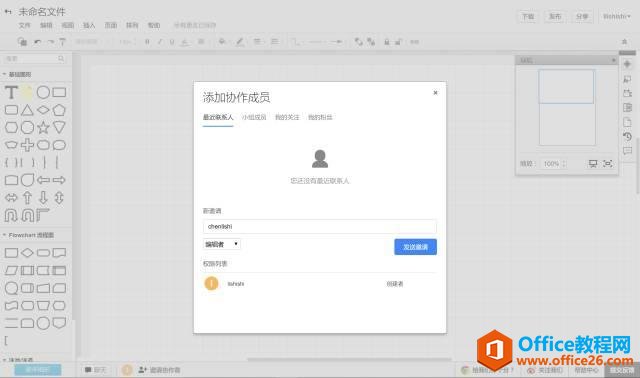
Task: Click the blue 发送邀请 button
Action: pos(416,247)
